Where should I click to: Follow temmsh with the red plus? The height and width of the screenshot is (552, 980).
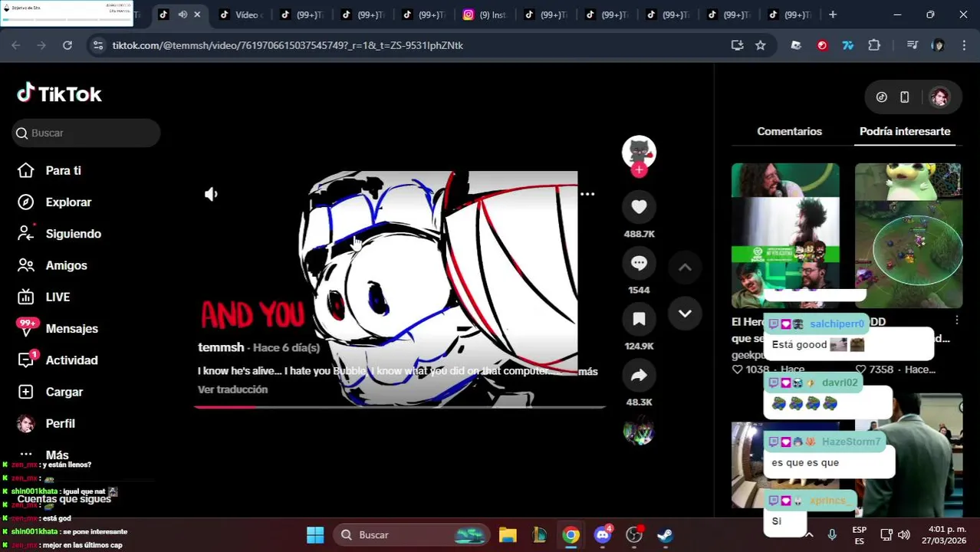pyautogui.click(x=639, y=170)
